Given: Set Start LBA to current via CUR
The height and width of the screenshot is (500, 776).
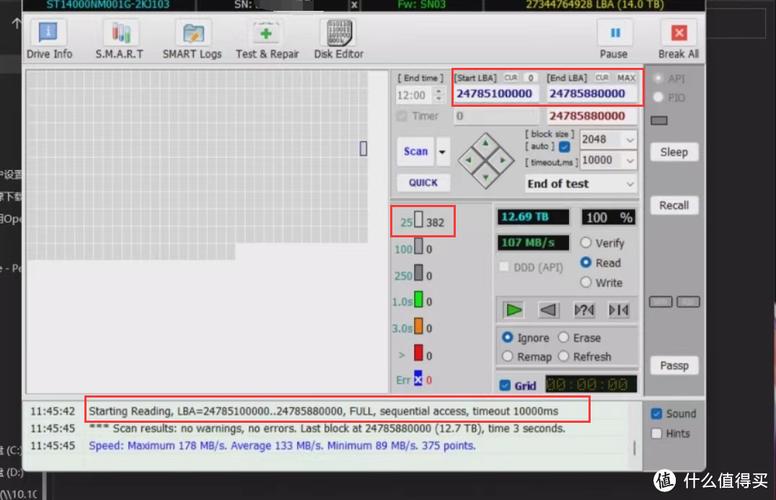Looking at the screenshot, I should point(511,78).
